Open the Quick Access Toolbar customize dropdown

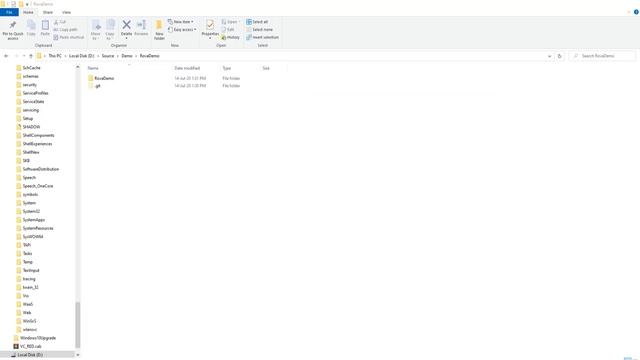click(x=27, y=4)
